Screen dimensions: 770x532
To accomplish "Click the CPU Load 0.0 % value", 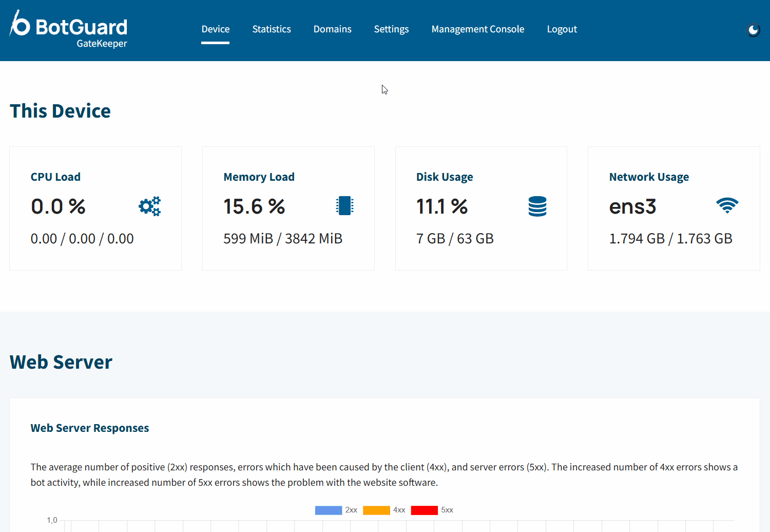I will [x=58, y=206].
